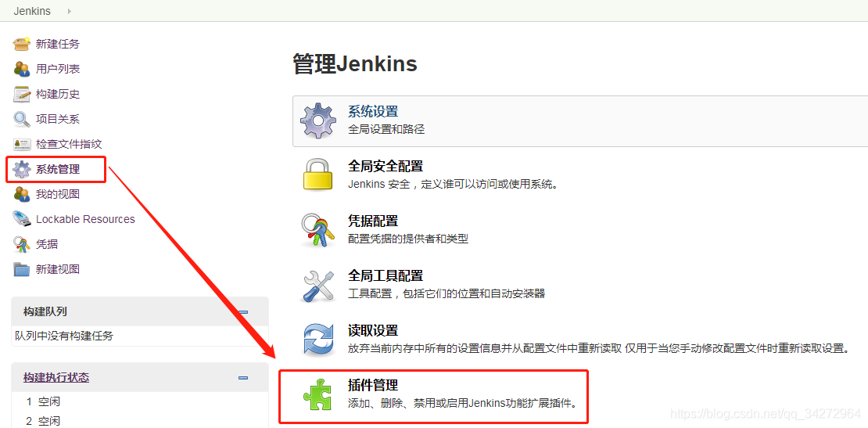Click the 系统管理 gear icon

click(22, 170)
